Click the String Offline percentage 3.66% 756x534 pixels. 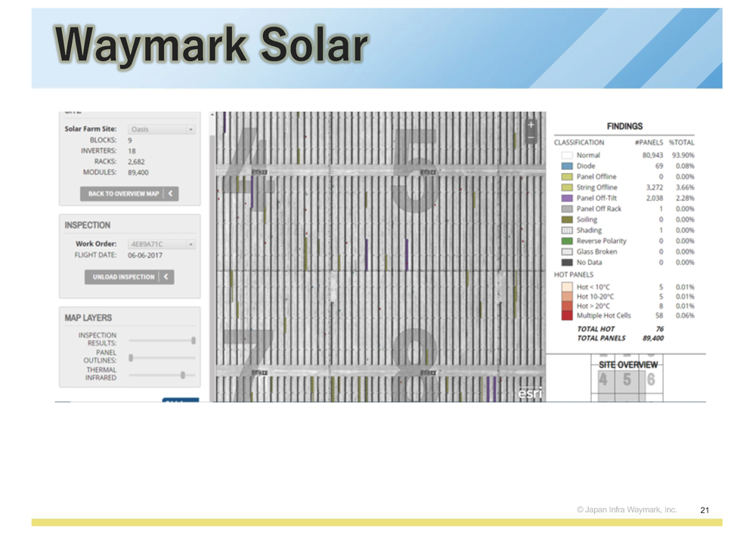[x=685, y=187]
